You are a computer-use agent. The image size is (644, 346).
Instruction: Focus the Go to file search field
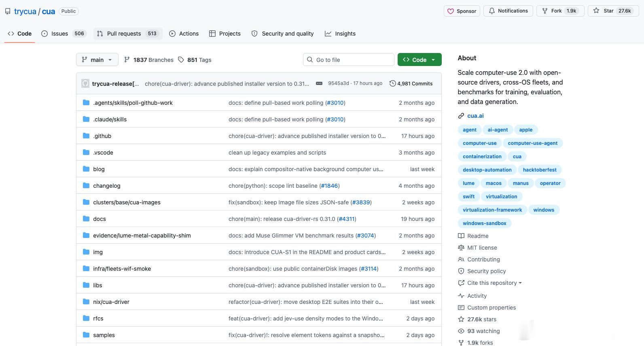click(x=348, y=59)
